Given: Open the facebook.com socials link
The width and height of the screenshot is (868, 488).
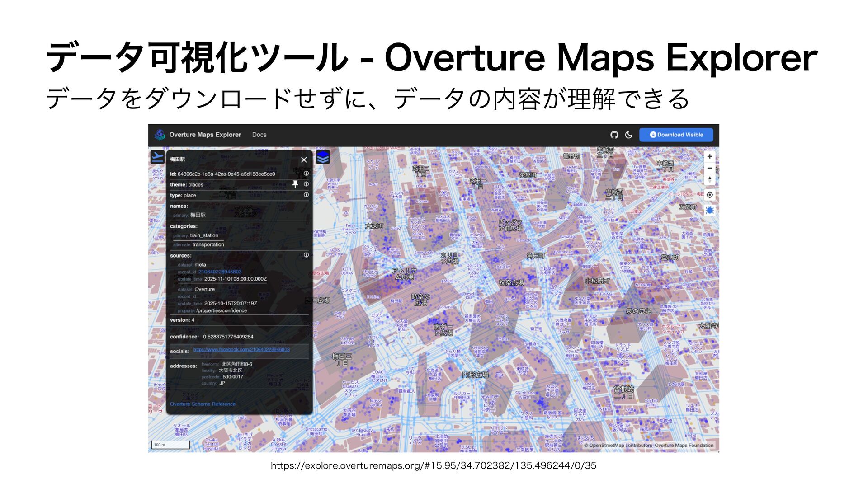Looking at the screenshot, I should point(241,350).
